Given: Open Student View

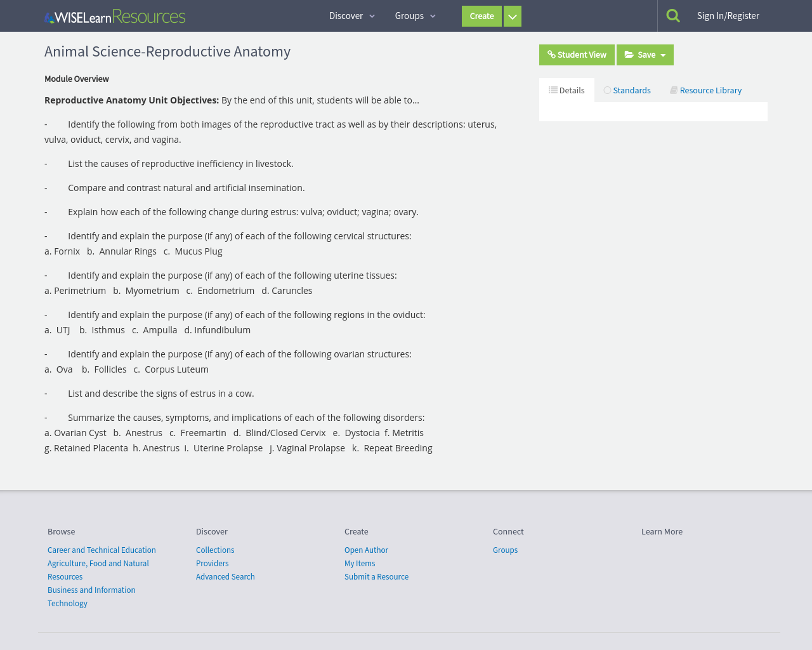Looking at the screenshot, I should point(577,55).
